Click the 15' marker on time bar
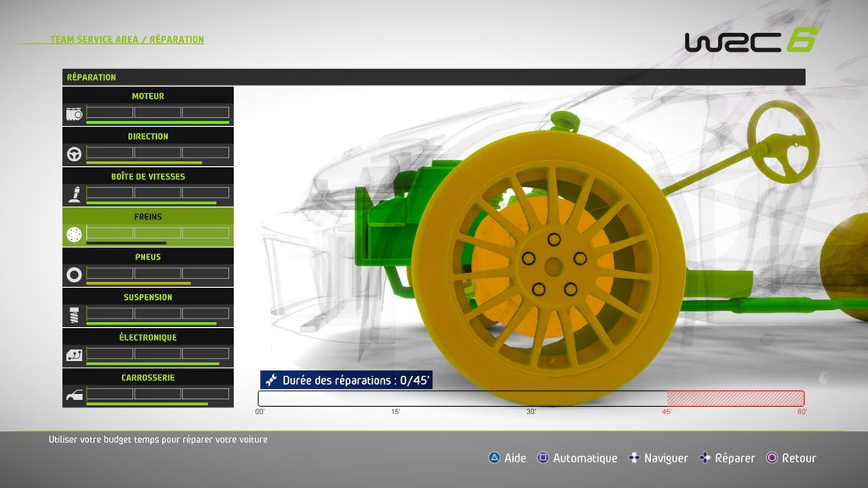The image size is (868, 488). (x=395, y=412)
